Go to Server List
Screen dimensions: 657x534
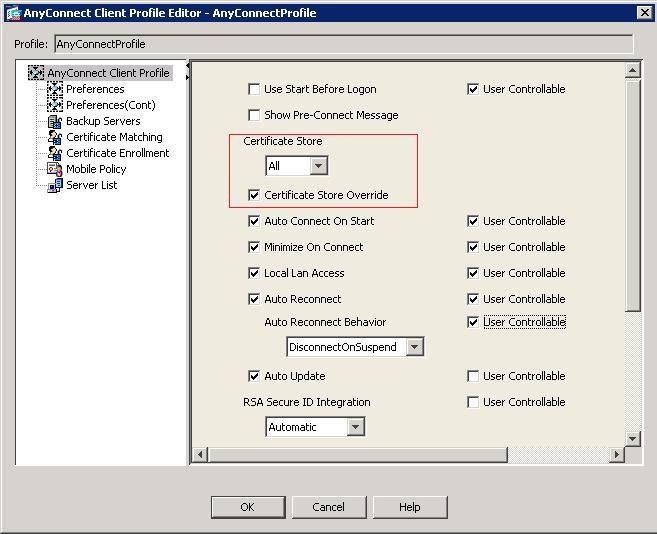91,185
